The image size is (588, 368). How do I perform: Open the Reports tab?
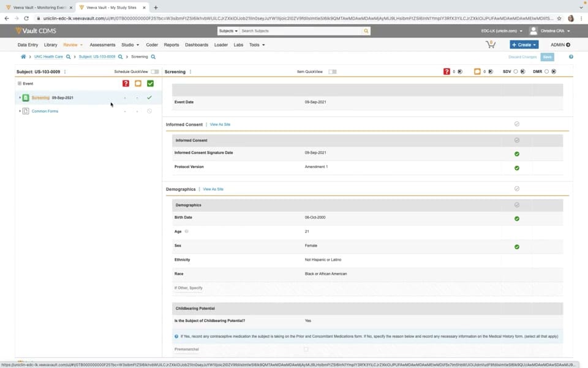pyautogui.click(x=171, y=45)
